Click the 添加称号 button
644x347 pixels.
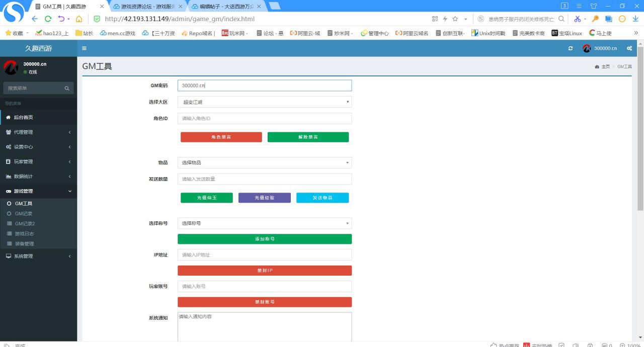[265, 239]
